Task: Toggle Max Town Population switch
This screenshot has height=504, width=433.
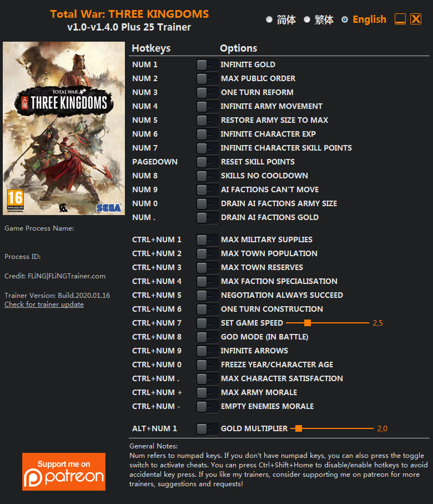Action: (207, 253)
